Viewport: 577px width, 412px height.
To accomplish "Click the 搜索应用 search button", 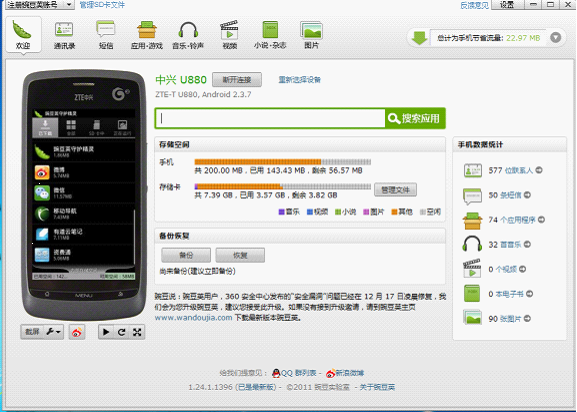I will [415, 118].
